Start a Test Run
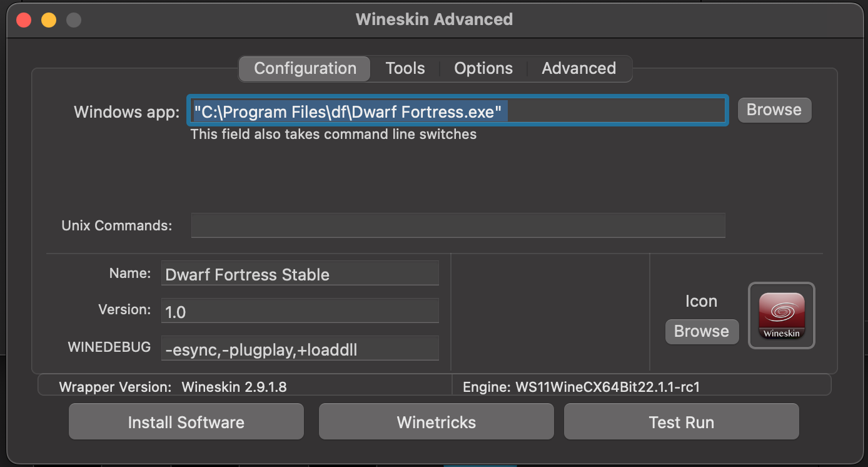 [681, 422]
